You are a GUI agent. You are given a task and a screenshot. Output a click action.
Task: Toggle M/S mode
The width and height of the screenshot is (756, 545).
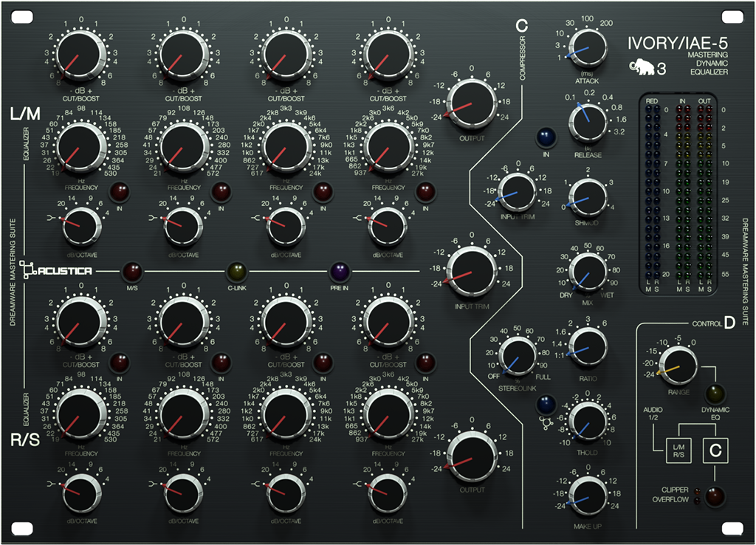[x=132, y=271]
